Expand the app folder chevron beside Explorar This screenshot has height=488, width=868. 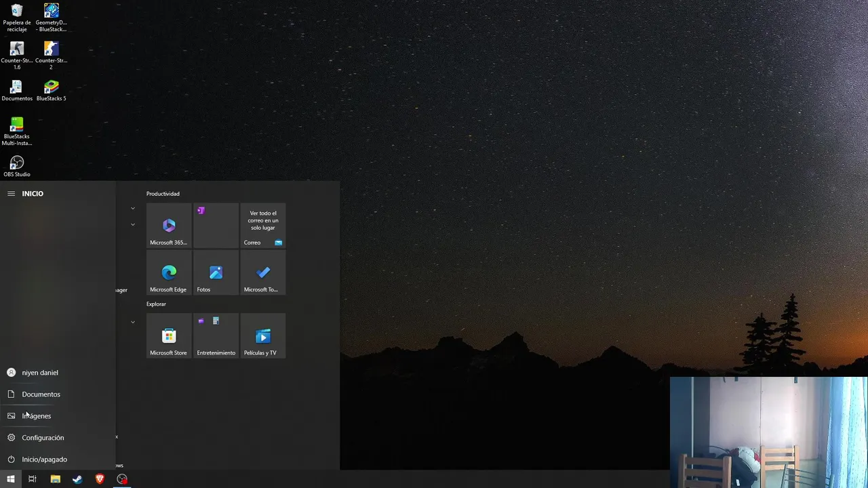click(x=133, y=322)
